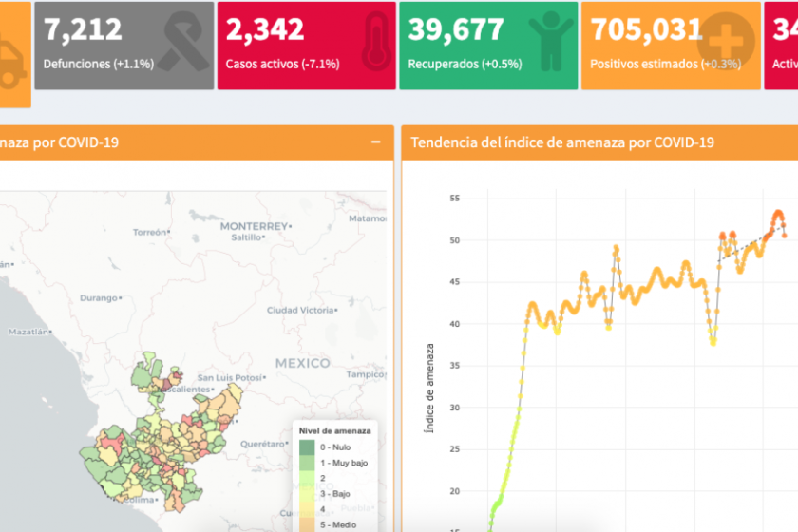Click the y-axis tick label 40

(454, 324)
